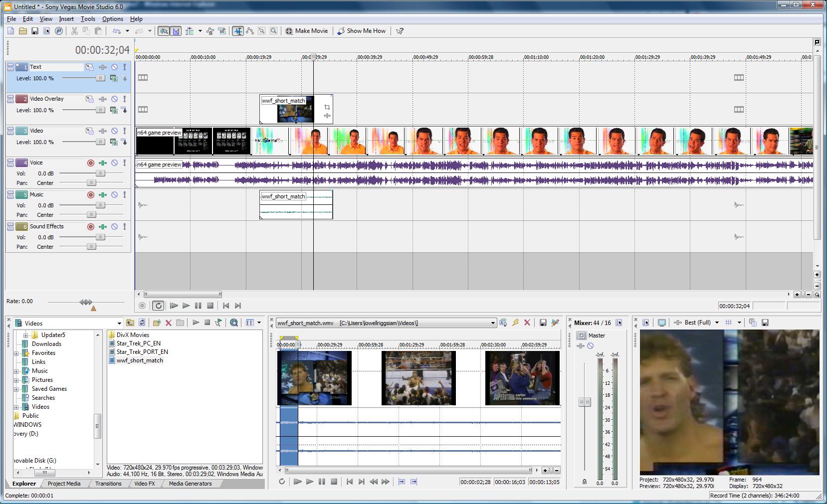Viewport: 827px width, 504px height.
Task: Open the Videos folder path dropdown in Explorer
Action: (119, 323)
